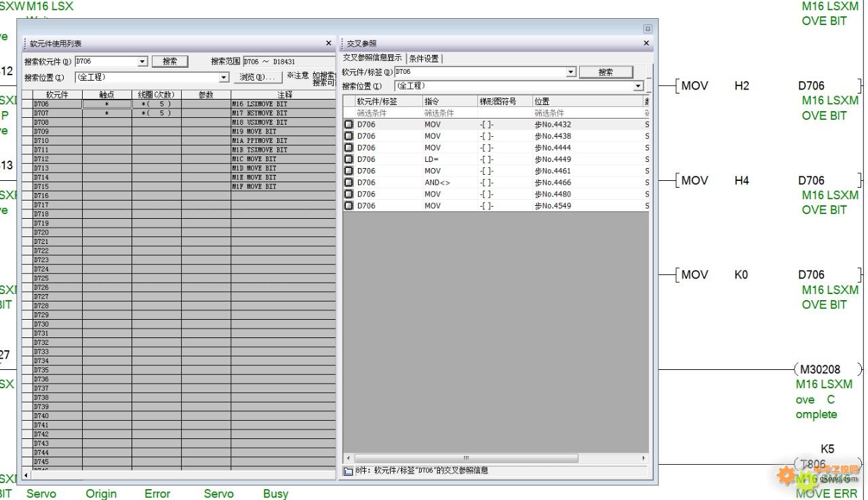Switch to the 条件设置 tab

click(424, 58)
